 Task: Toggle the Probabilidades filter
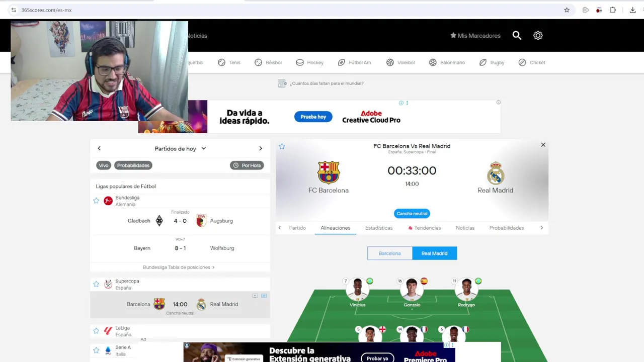point(133,165)
